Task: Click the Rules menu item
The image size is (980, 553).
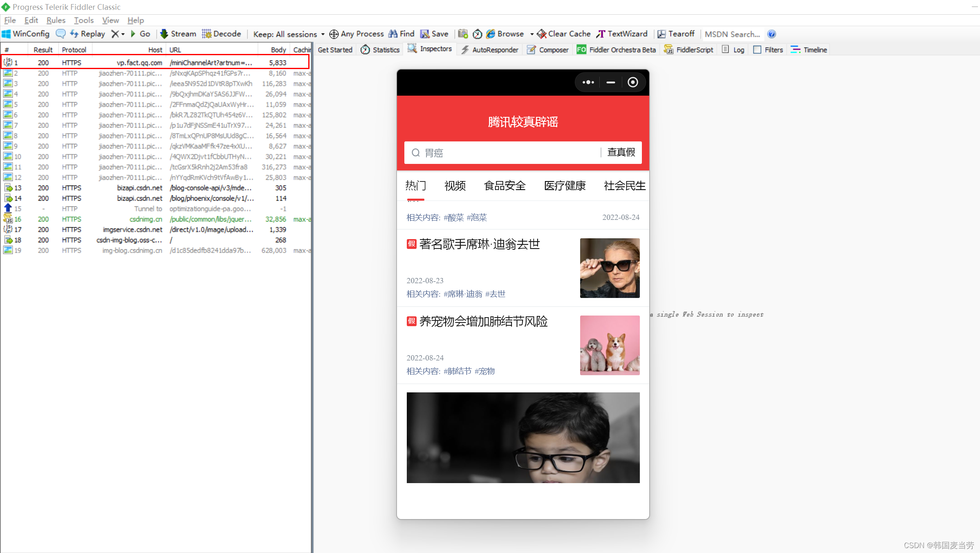Action: [x=54, y=20]
